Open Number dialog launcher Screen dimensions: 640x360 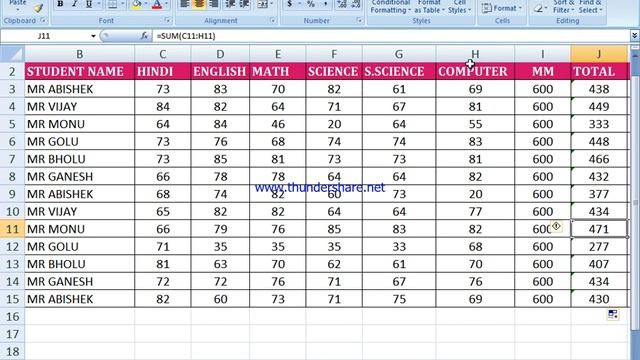coord(359,20)
